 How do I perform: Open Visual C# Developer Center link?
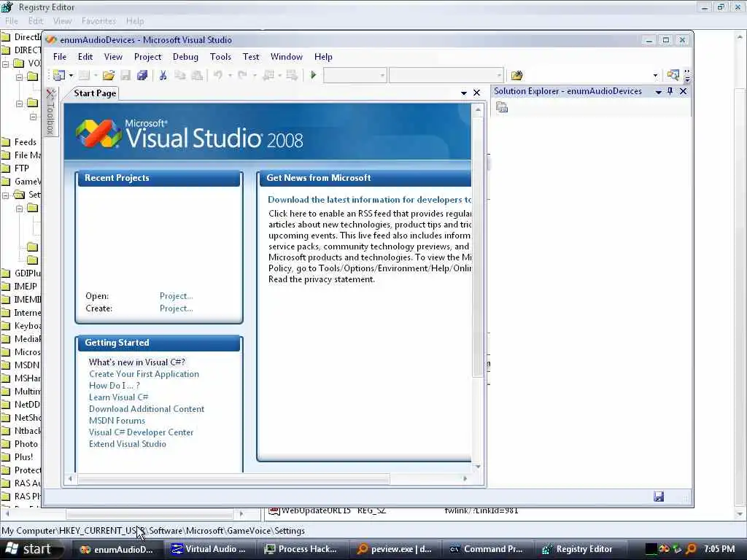(141, 432)
